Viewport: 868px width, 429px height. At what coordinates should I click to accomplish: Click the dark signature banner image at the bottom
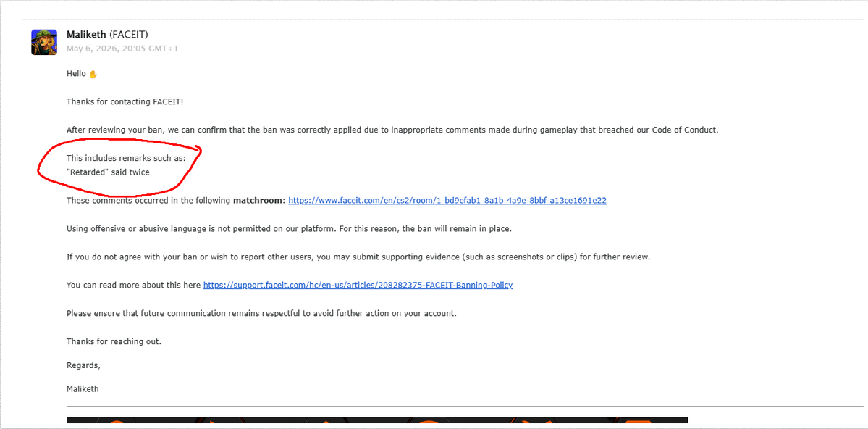point(377,420)
